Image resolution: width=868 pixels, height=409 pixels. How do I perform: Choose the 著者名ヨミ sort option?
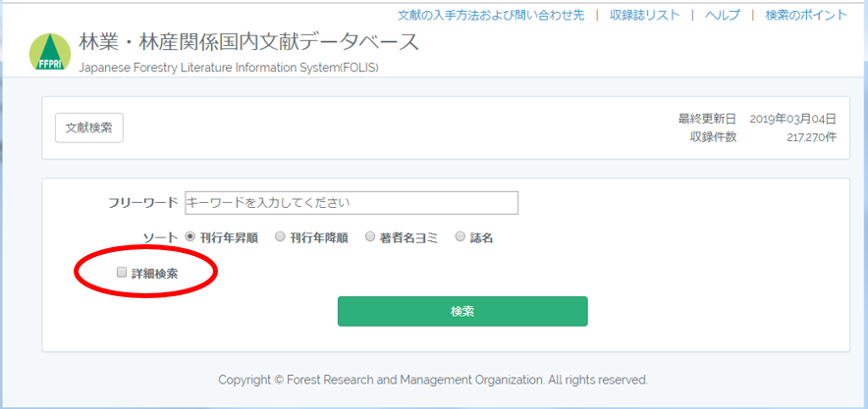point(370,236)
